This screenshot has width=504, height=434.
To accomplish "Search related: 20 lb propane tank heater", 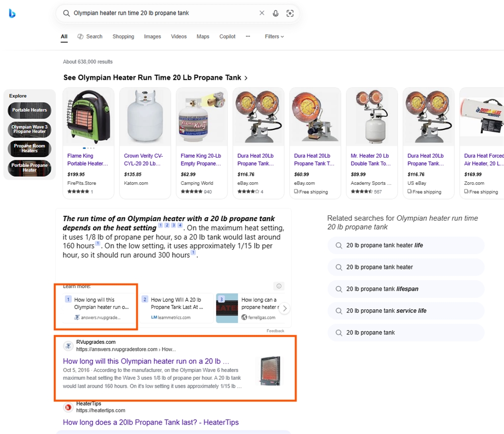I will point(406,267).
